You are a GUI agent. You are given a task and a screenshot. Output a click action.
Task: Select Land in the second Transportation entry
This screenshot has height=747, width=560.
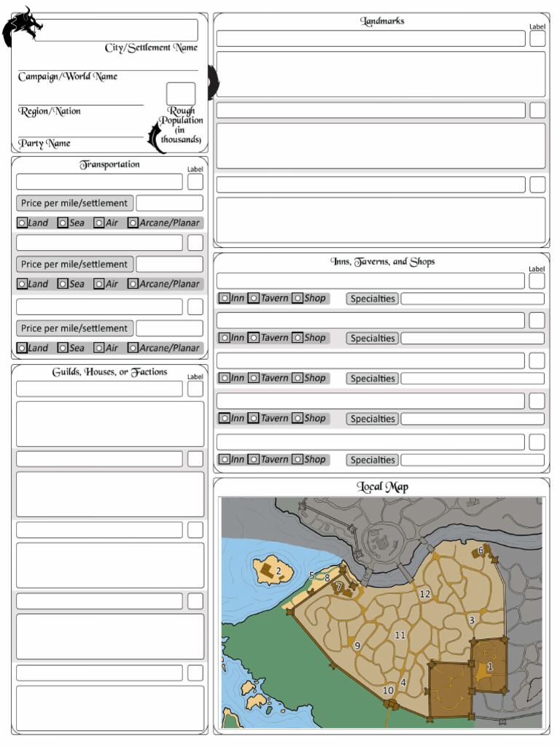click(22, 284)
